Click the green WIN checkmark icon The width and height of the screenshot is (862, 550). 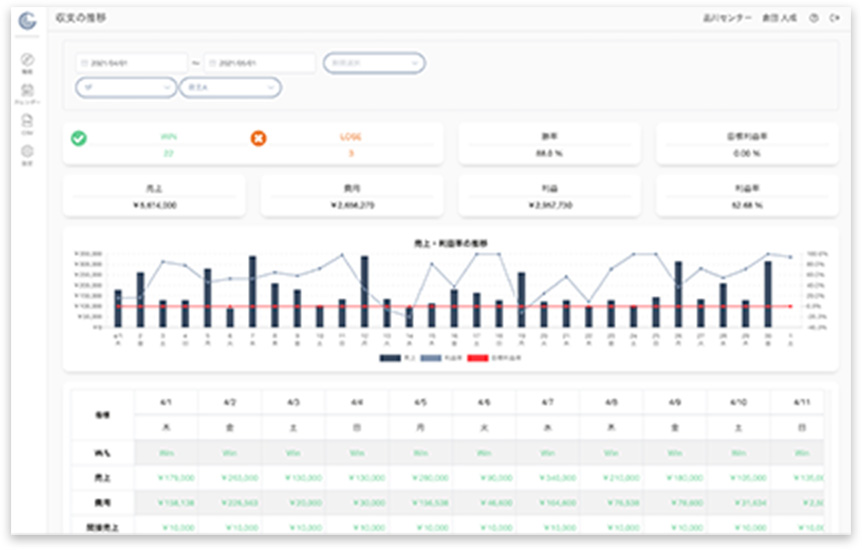click(x=78, y=138)
